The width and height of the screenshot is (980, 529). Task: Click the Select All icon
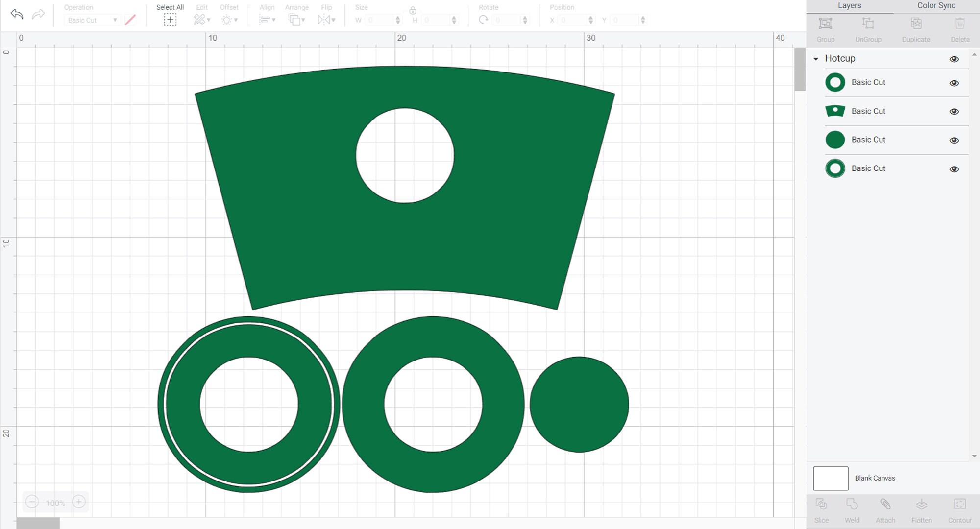tap(170, 20)
